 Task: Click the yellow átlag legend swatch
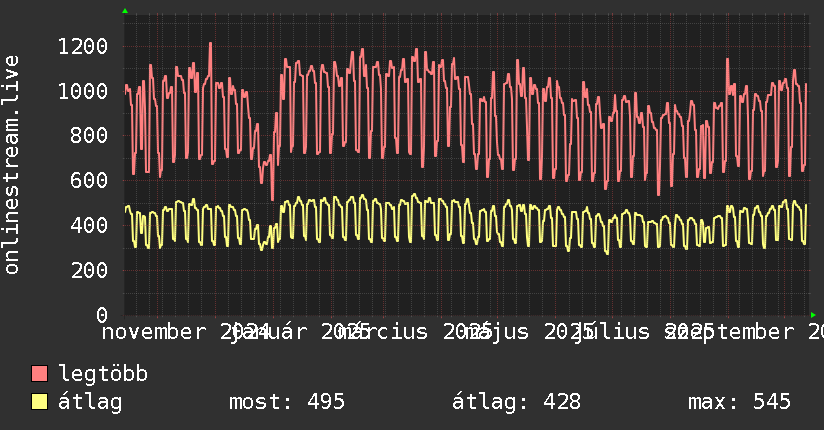click(39, 402)
